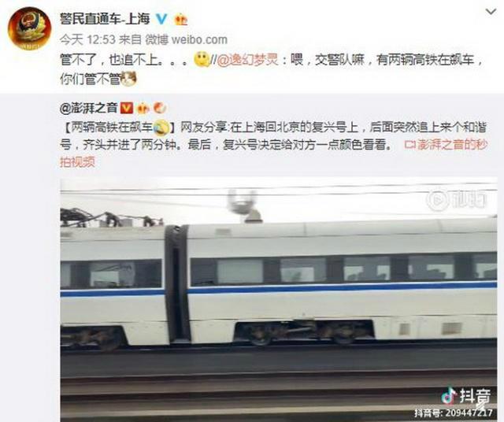The height and width of the screenshot is (422, 504).
Task: Open the 微博 weibo.com source link
Action: click(x=187, y=40)
